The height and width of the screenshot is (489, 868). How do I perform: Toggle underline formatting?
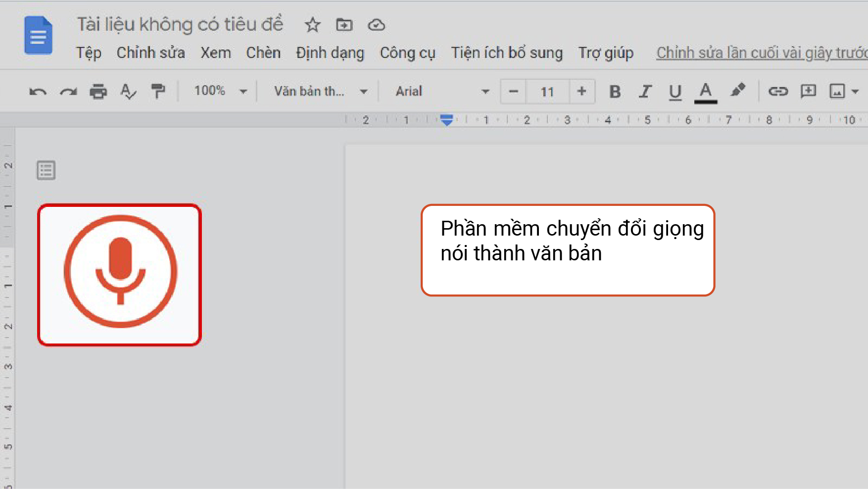coord(675,92)
